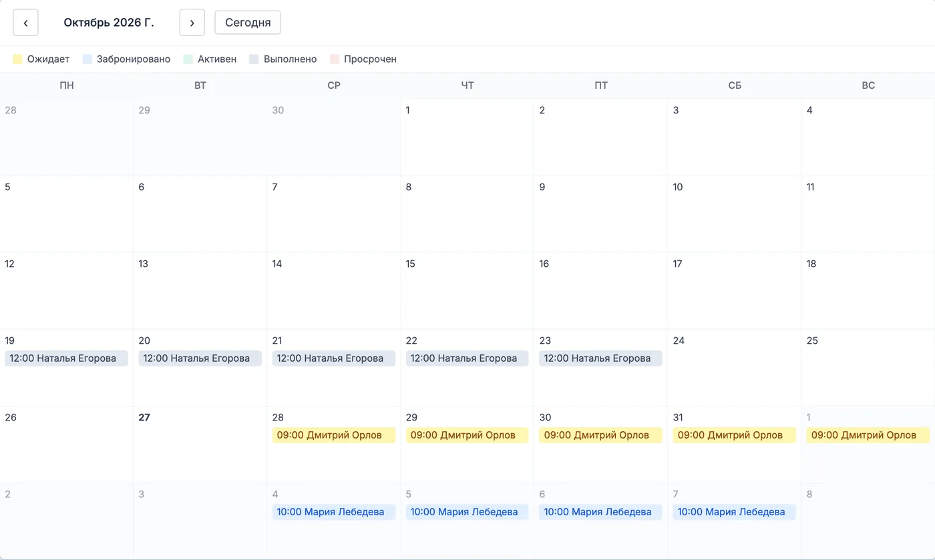Click the Сегодня button
Screen dimensions: 935x560
[248, 23]
